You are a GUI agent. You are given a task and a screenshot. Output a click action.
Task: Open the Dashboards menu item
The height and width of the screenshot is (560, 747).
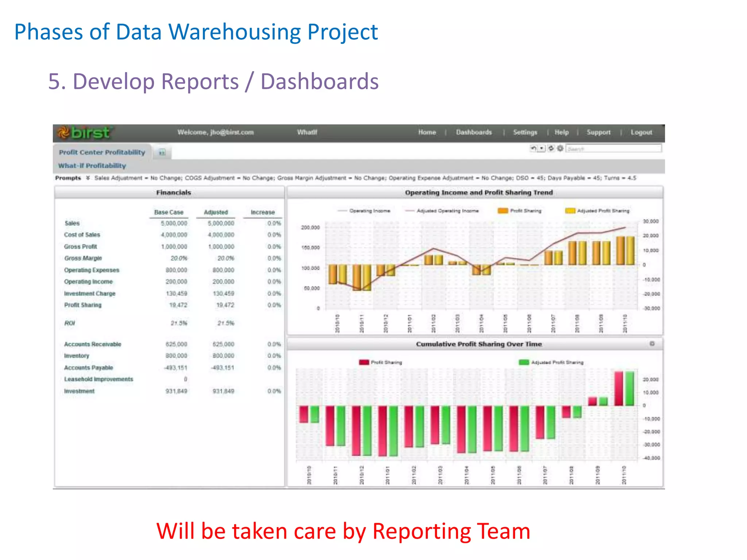click(474, 132)
